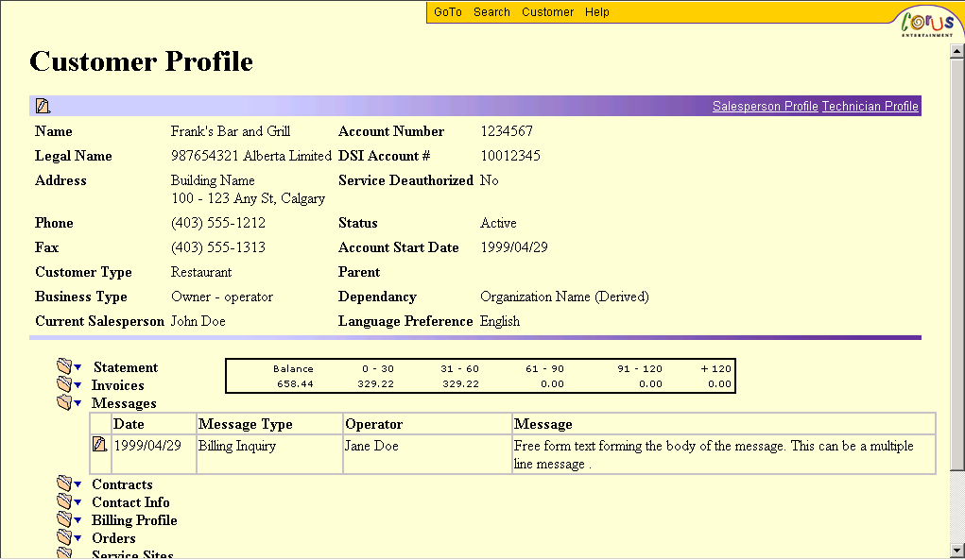Click the Contact Info section label
The image size is (965, 560).
pyautogui.click(x=130, y=502)
